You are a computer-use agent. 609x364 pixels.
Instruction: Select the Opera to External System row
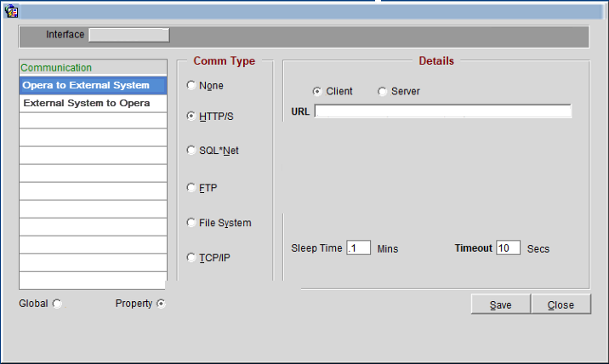[94, 85]
